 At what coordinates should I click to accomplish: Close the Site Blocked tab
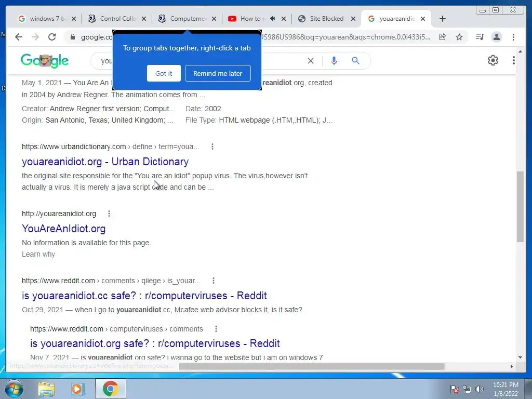pos(353,19)
